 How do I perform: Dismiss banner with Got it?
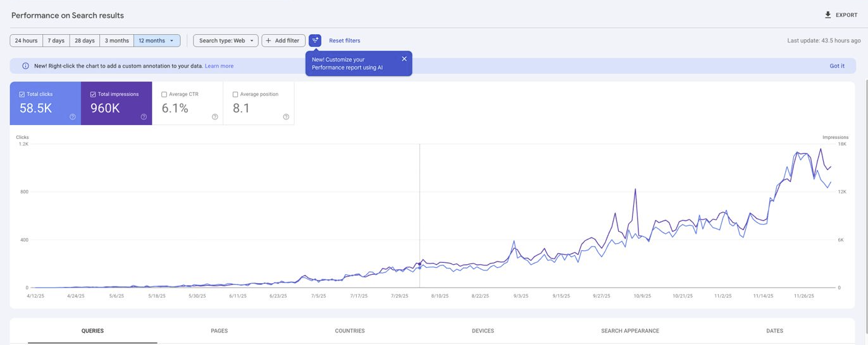(836, 66)
